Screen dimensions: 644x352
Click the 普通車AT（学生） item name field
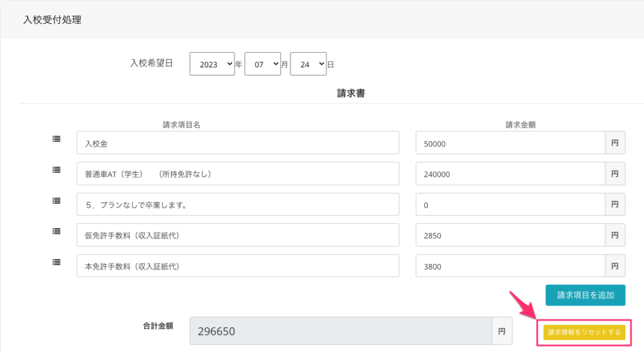coord(238,174)
